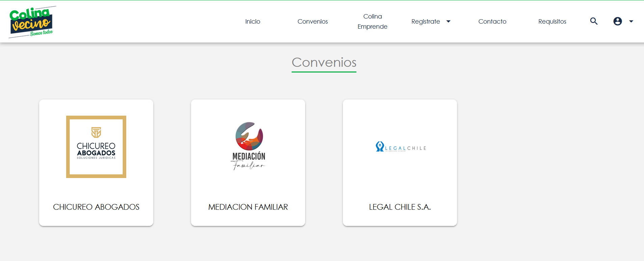Screen dimensions: 644x261
Task: Open the MEDIACION FAMILIAR card title
Action: (248, 207)
